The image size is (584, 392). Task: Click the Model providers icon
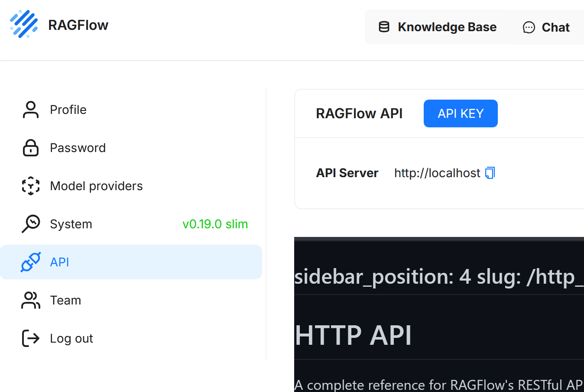coord(30,186)
